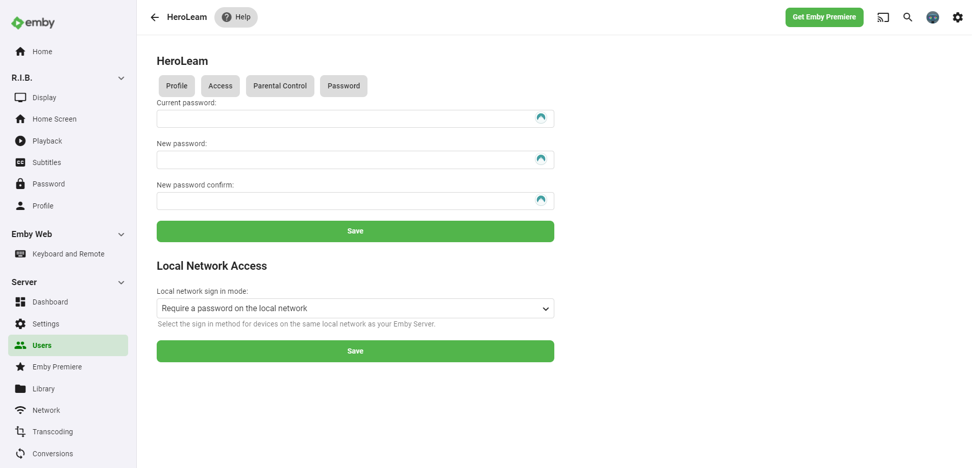980x468 pixels.
Task: Switch to the Access tab
Action: tap(220, 86)
